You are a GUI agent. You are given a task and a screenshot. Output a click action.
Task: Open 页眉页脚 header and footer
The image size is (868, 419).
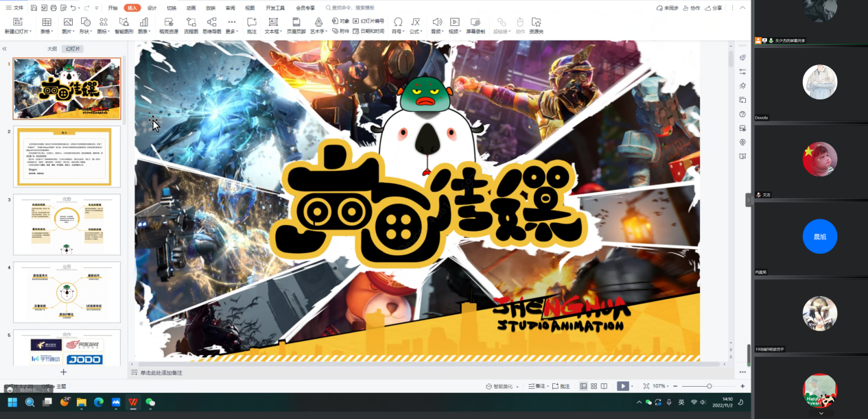pos(296,26)
